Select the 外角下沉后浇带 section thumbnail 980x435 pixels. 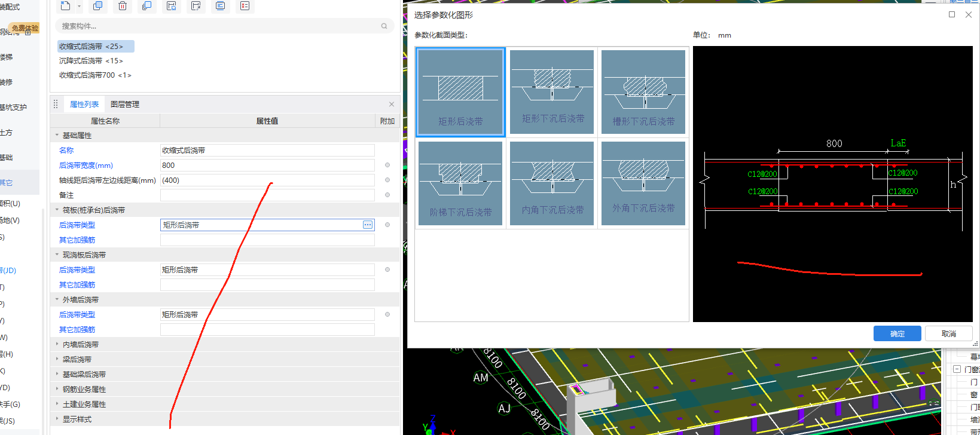coord(643,183)
